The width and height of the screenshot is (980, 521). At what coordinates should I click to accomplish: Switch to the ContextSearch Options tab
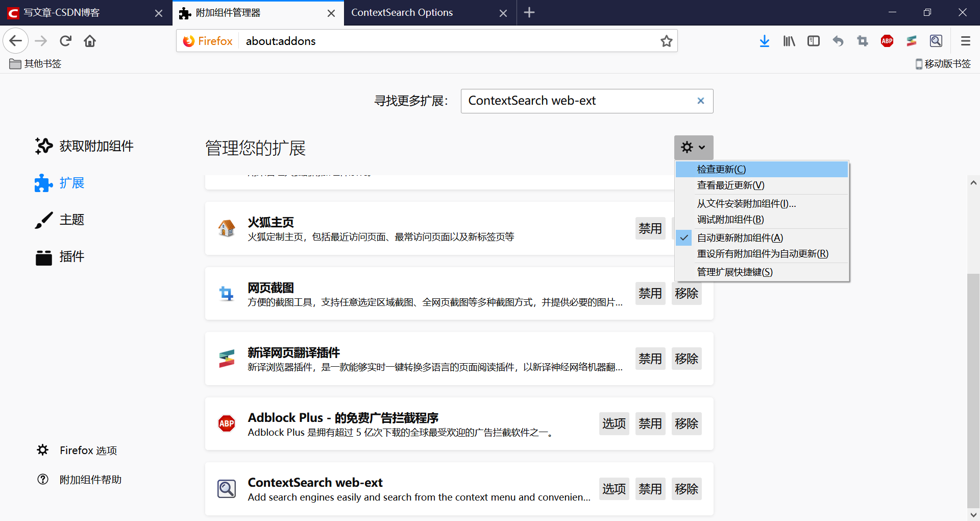click(x=401, y=12)
